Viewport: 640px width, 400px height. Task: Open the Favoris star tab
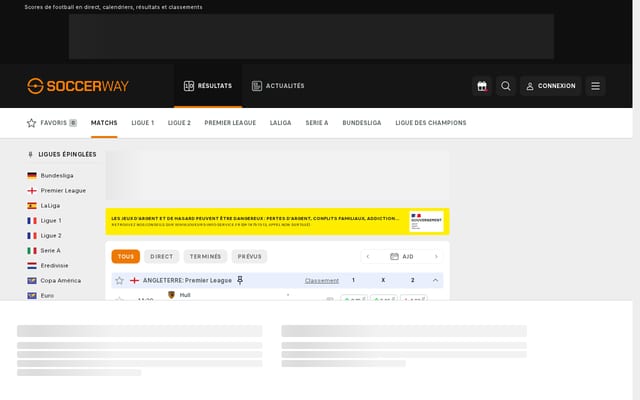(x=52, y=123)
